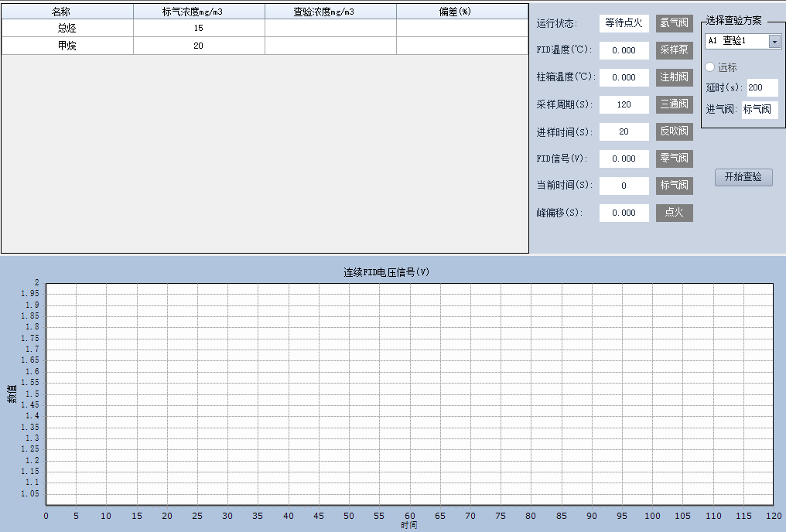Switch the 三通阀 three-way valve
Viewport: 786px width, 532px height.
point(674,104)
